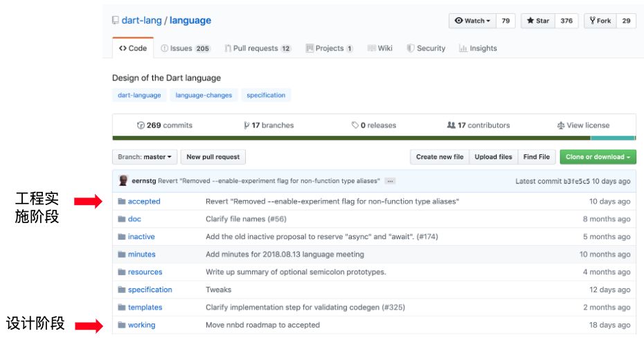The width and height of the screenshot is (644, 338).
Task: Click the working folder icon
Action: click(121, 325)
